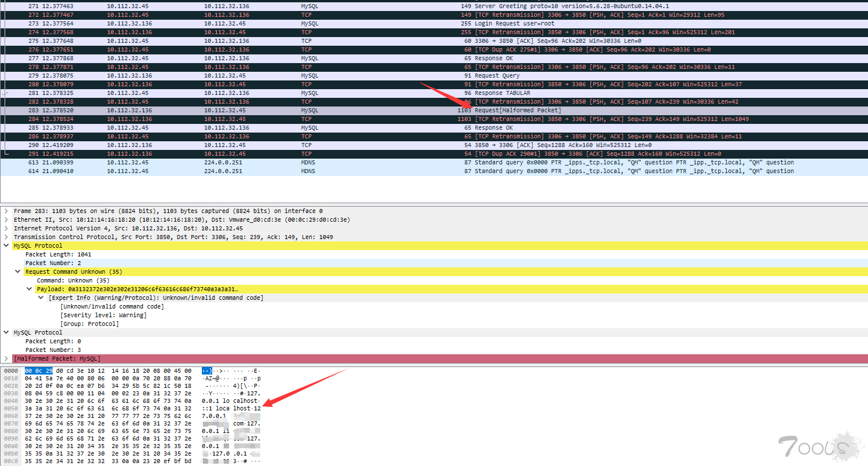Select packet 272 TCP Retransmission row
868x466 pixels.
[434, 14]
